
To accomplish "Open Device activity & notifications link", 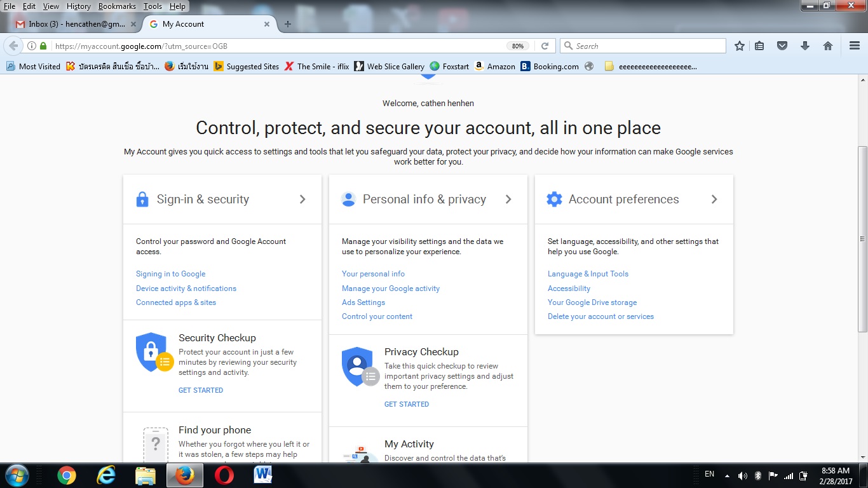I will [x=186, y=288].
